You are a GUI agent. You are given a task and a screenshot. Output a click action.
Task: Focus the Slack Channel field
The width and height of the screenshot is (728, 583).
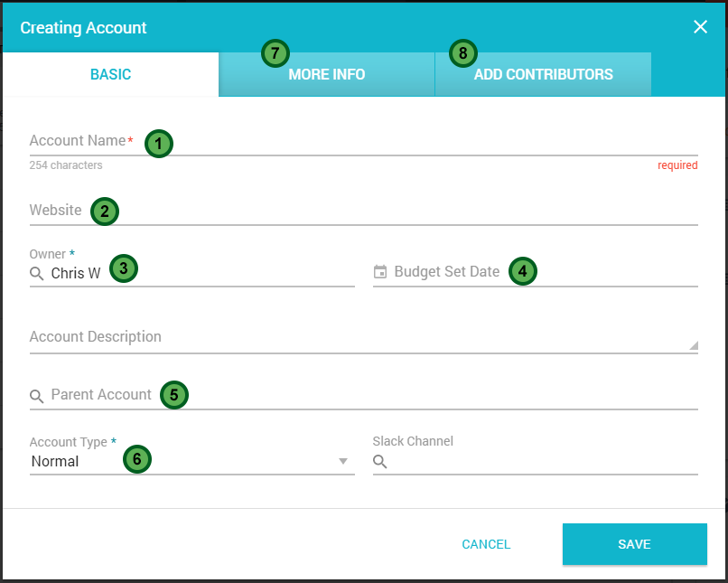(536, 462)
